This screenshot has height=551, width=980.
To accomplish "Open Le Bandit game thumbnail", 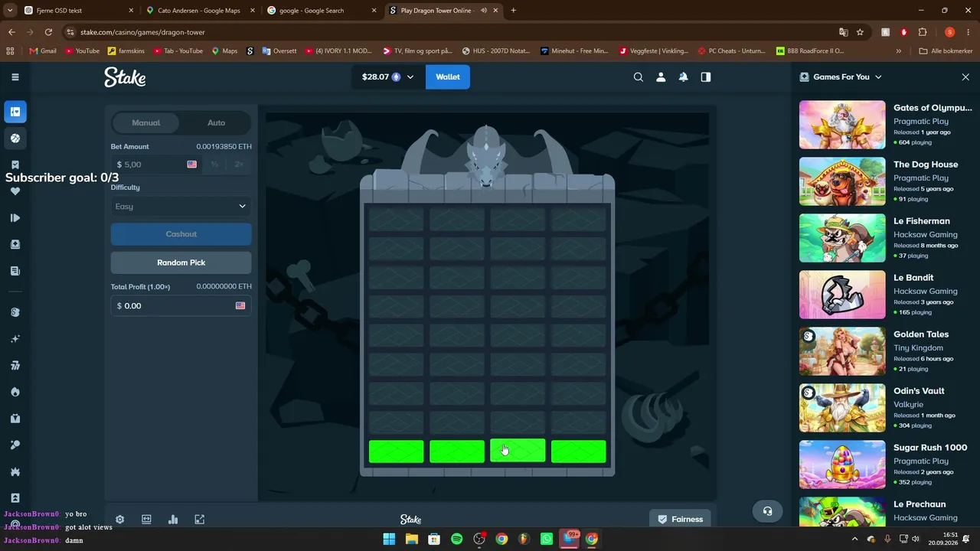I will 842,295.
